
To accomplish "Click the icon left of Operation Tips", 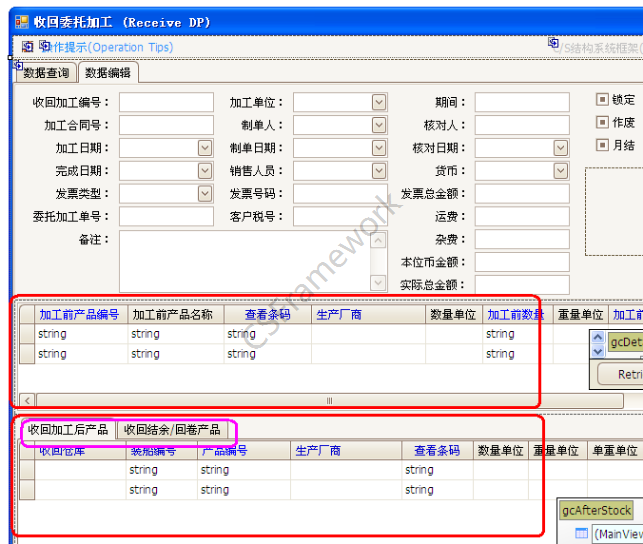I will coord(27,47).
